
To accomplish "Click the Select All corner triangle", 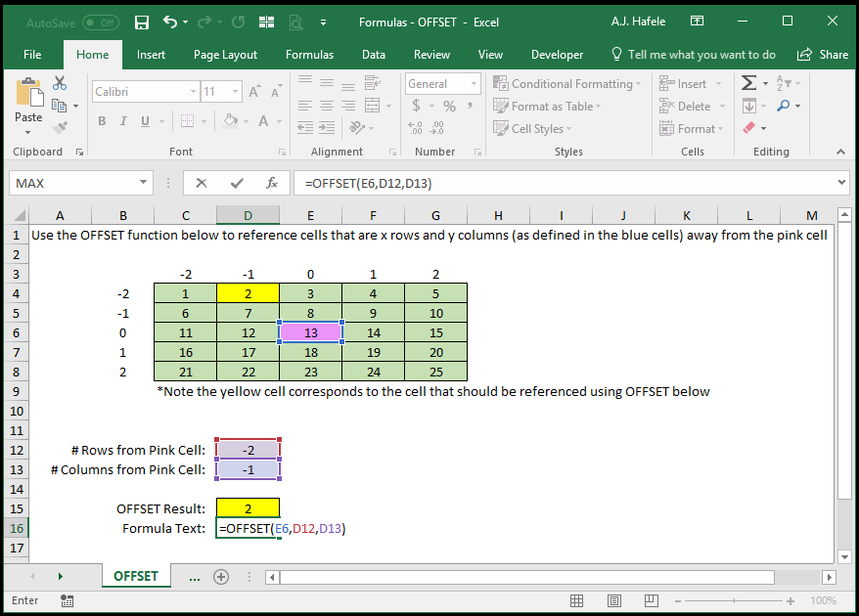I will coord(20,215).
